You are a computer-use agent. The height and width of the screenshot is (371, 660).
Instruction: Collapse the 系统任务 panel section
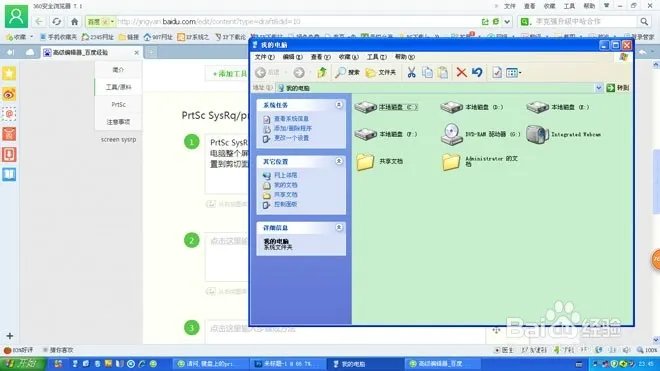[x=339, y=104]
